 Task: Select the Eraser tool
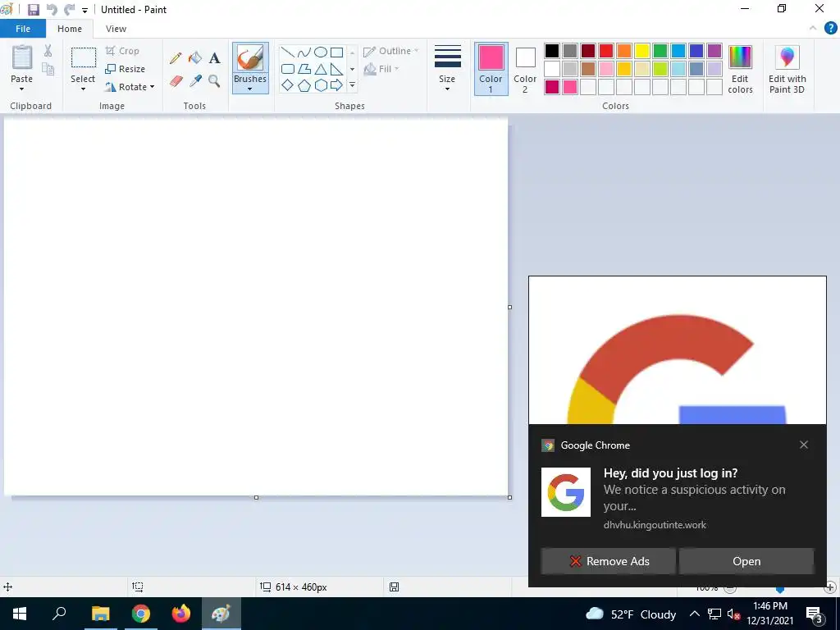point(176,81)
